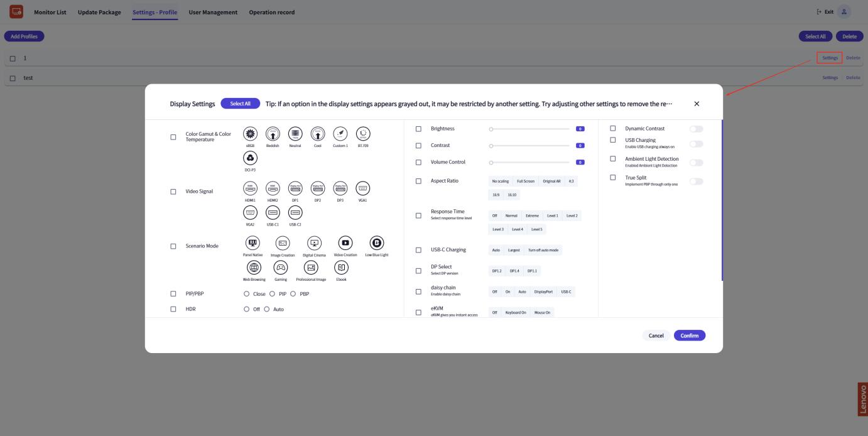Check the Brightness checkbox
Screen dimensions: 868x436
pyautogui.click(x=418, y=129)
